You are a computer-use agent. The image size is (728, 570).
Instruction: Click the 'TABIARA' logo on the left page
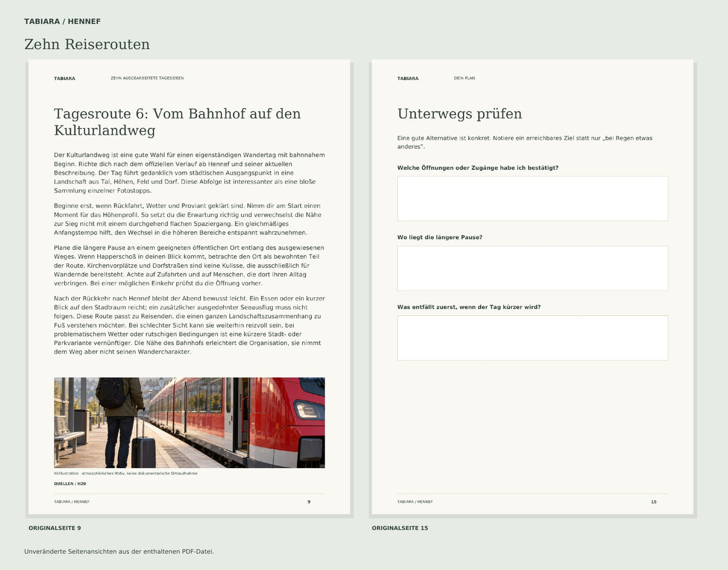pyautogui.click(x=64, y=78)
